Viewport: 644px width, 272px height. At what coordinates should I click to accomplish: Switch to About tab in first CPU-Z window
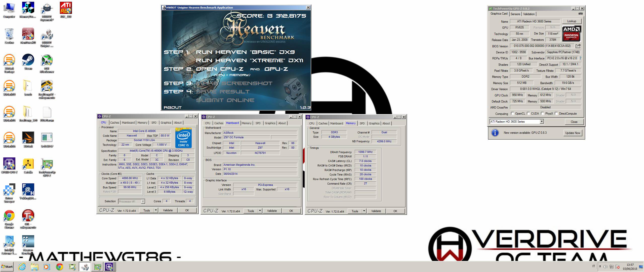(178, 123)
